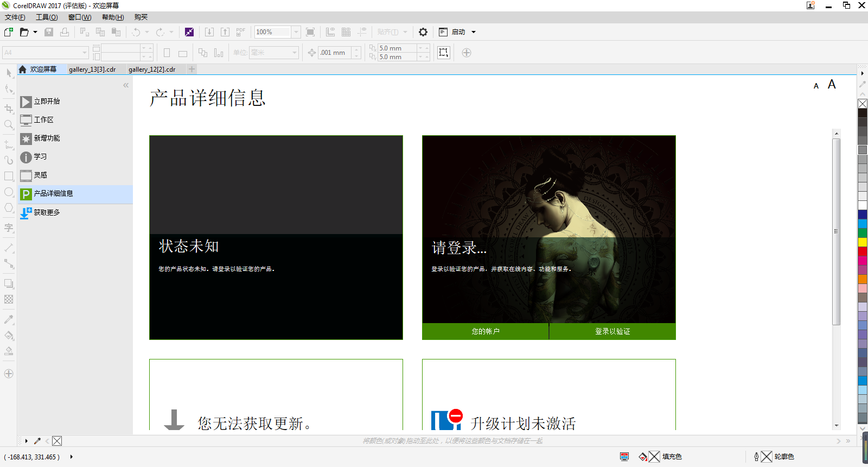The height and width of the screenshot is (467, 868).
Task: Select portrait page orientation
Action: pos(167,53)
